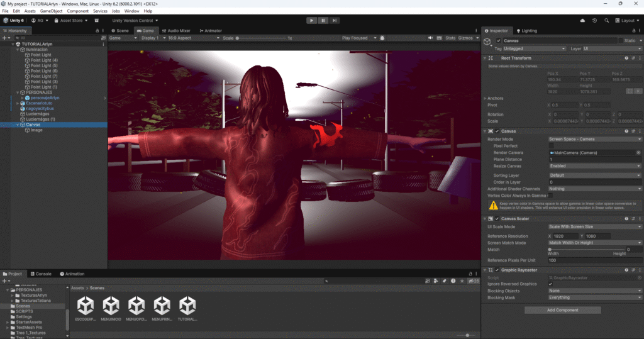The width and height of the screenshot is (644, 339).
Task: Uncheck Ignore Reversed Graphics
Action: pyautogui.click(x=551, y=284)
